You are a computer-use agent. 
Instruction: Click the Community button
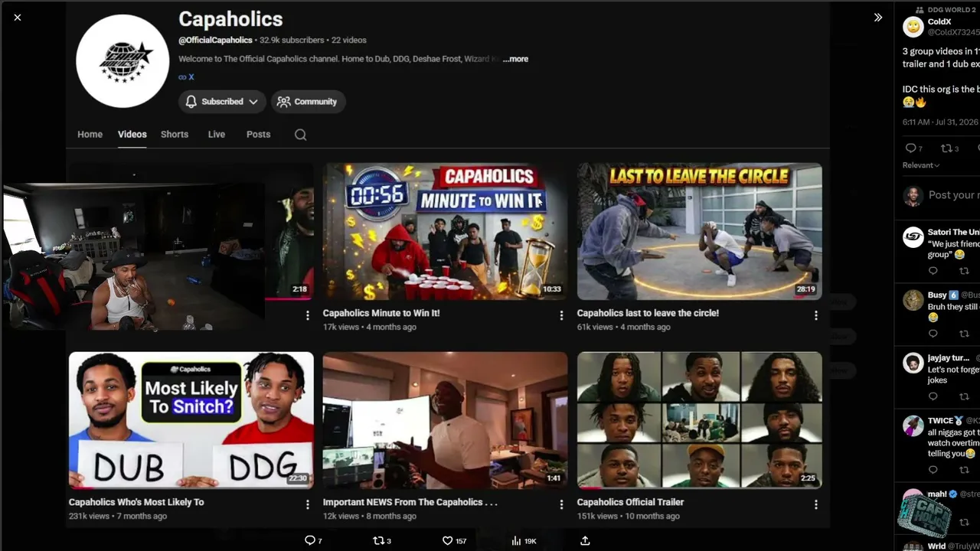pyautogui.click(x=308, y=102)
